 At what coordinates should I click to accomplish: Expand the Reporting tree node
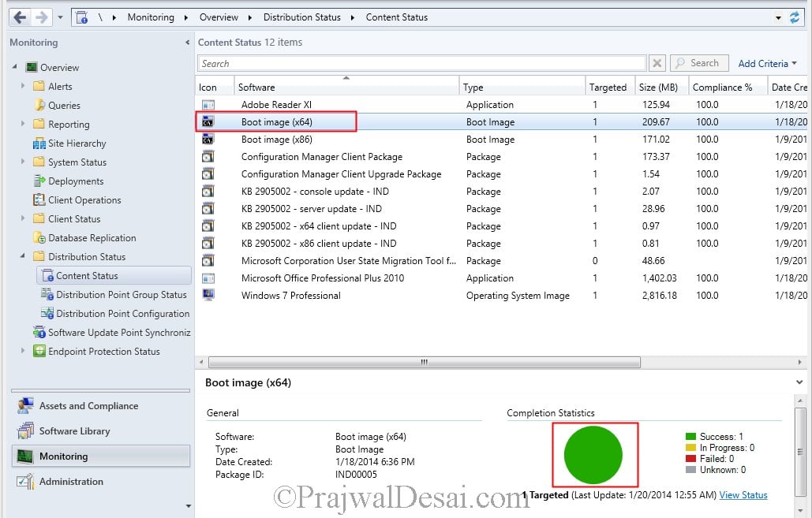click(22, 124)
